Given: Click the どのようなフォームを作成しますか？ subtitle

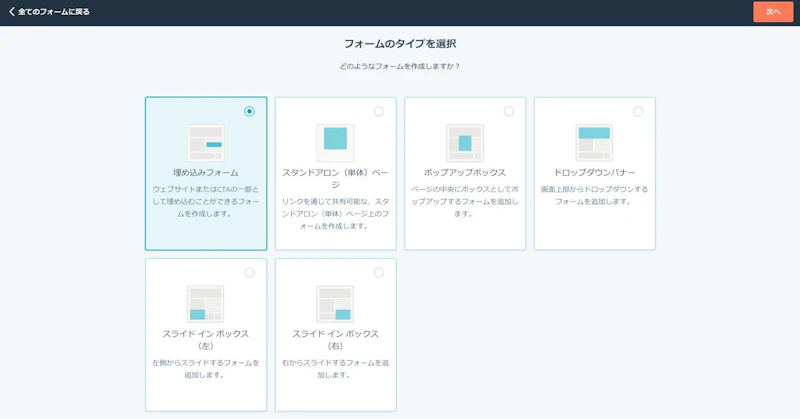Looking at the screenshot, I should tap(400, 66).
